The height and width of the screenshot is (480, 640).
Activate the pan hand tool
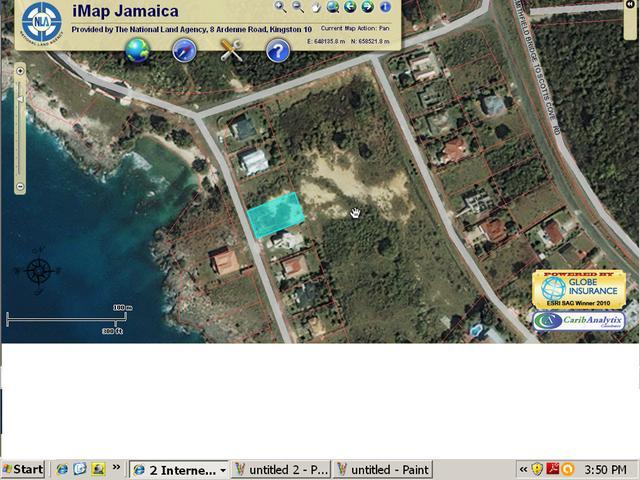(315, 7)
